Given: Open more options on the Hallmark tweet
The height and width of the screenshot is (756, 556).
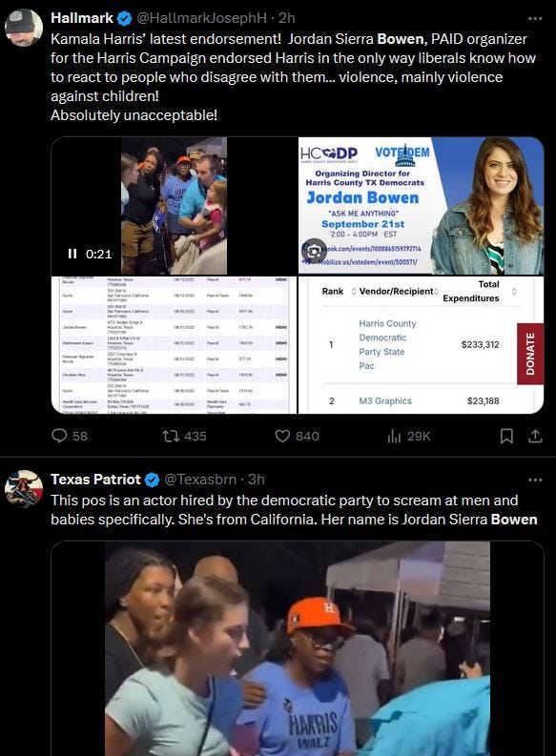Looking at the screenshot, I should pos(535,18).
